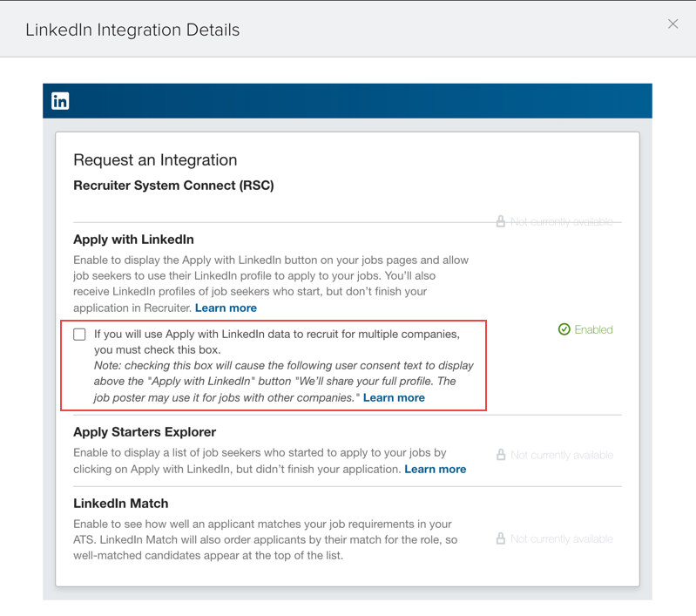Screen dimensions: 696x616
Task: Open Learn more after user consent note
Action: (x=394, y=397)
